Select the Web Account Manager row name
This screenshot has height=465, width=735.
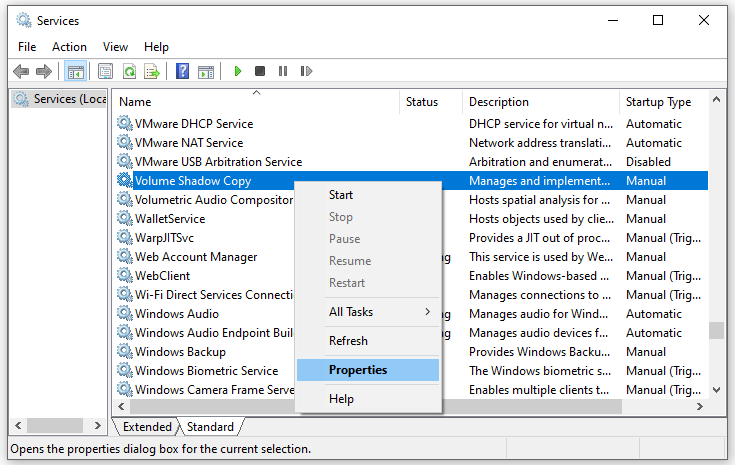click(x=196, y=257)
